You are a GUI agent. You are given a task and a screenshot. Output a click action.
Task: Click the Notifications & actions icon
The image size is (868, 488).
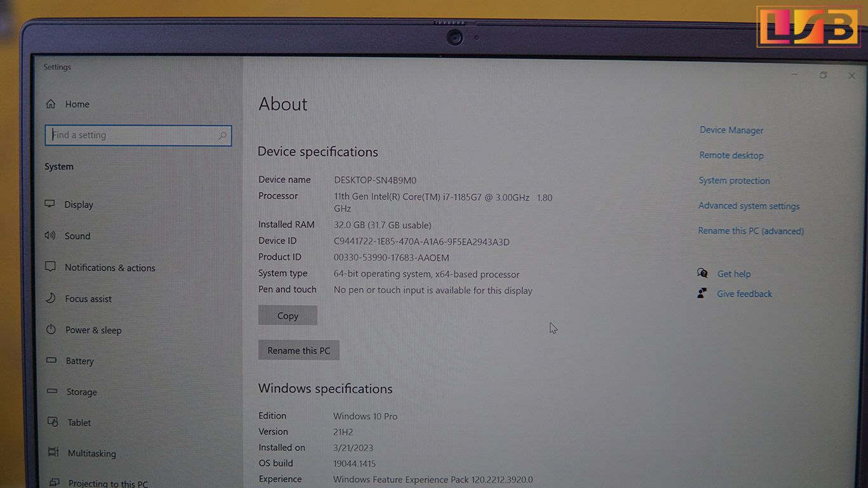pyautogui.click(x=51, y=267)
